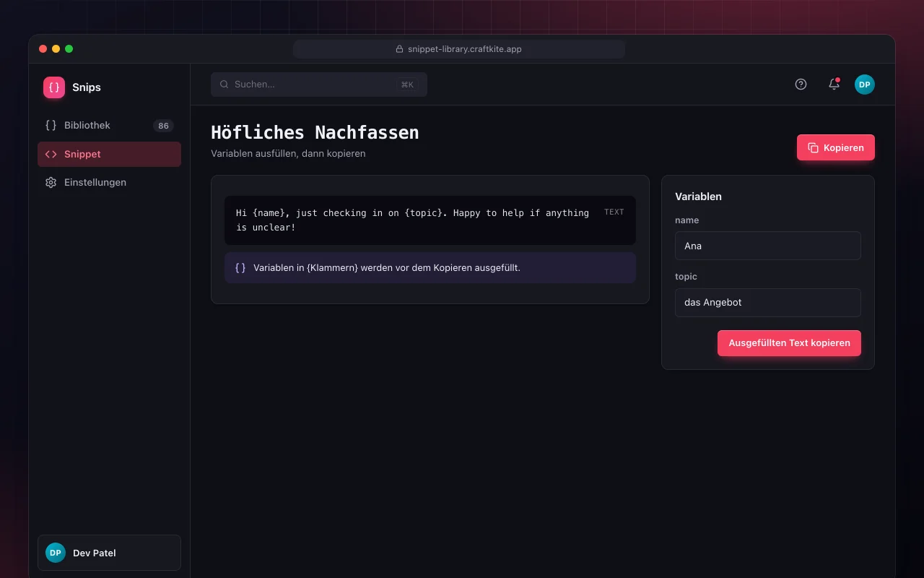Click the gear icon beside Einstellungen

point(51,183)
